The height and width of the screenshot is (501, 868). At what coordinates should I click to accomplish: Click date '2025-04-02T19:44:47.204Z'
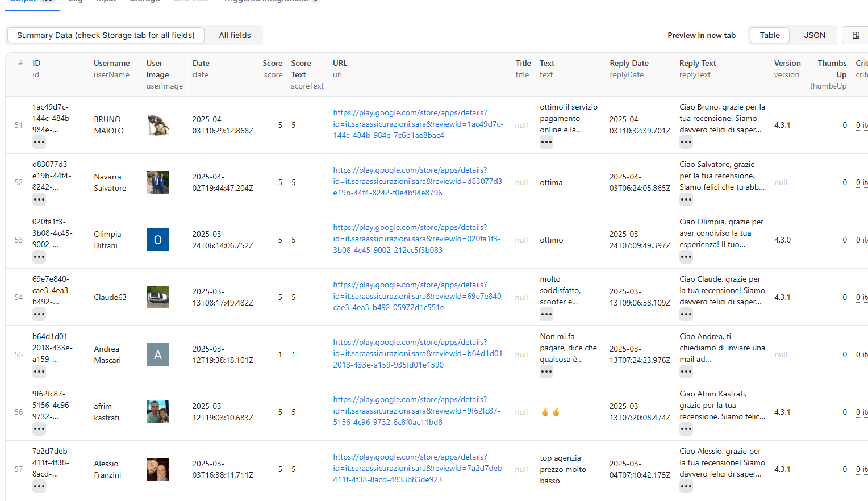click(223, 182)
